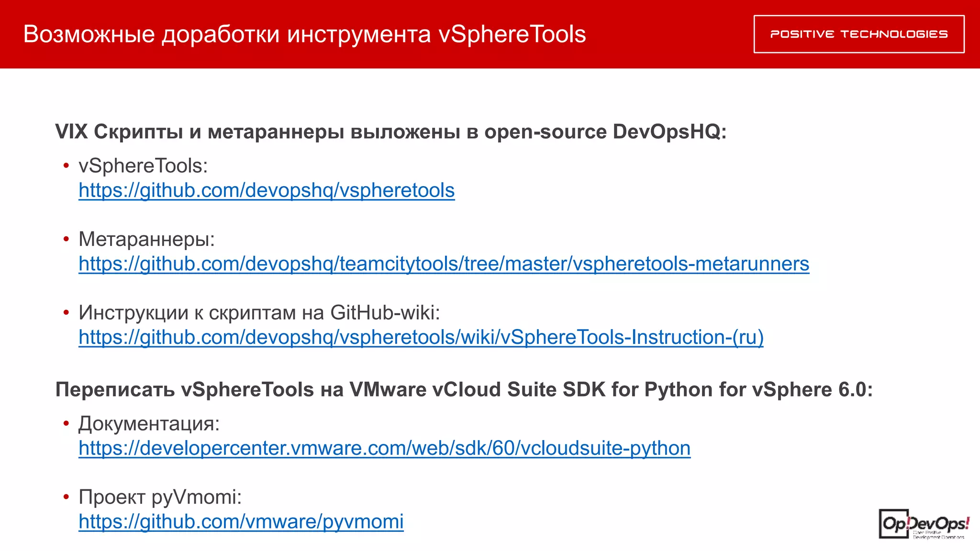Open the vSphereTools-Instruction-(ru) wiki link
Image resolution: width=980 pixels, height=551 pixels.
pyautogui.click(x=421, y=337)
